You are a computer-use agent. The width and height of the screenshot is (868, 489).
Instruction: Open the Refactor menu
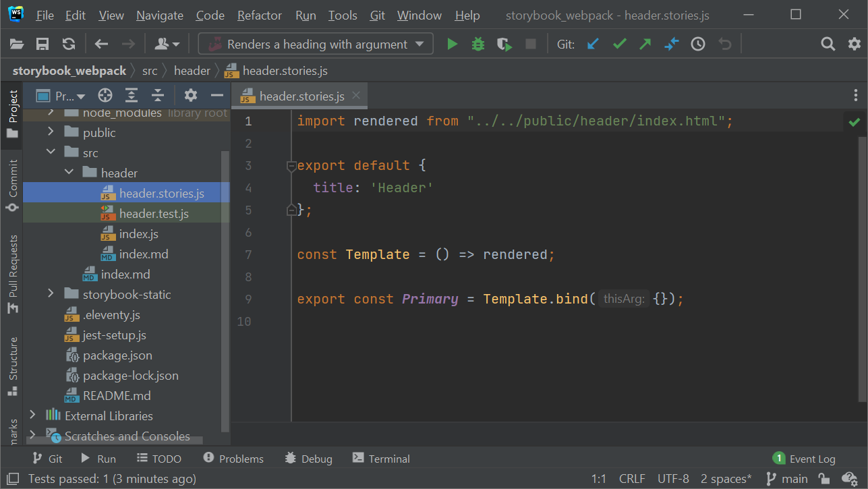coord(260,15)
